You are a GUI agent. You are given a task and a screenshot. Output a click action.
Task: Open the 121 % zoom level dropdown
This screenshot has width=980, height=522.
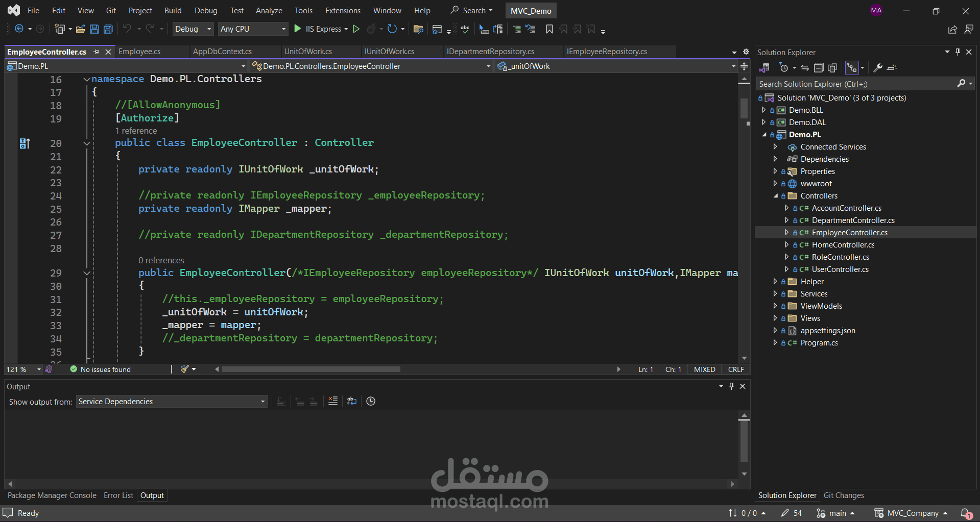point(23,369)
